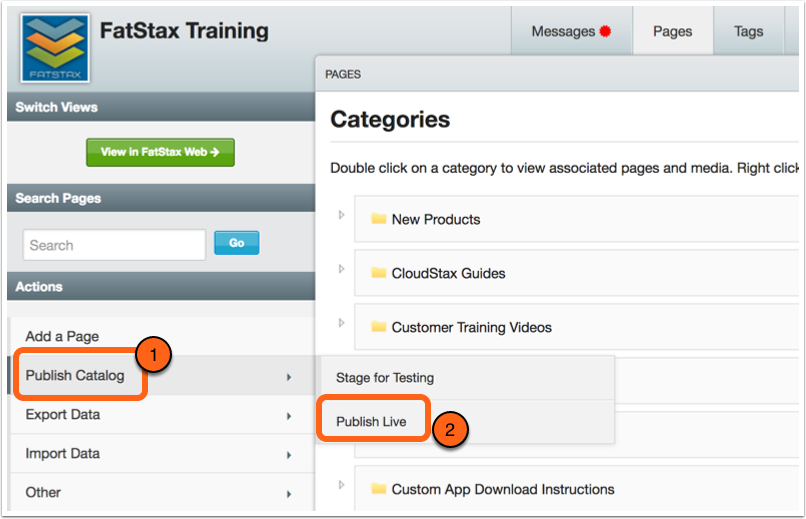Click the CloudStax Guides folder icon

379,273
